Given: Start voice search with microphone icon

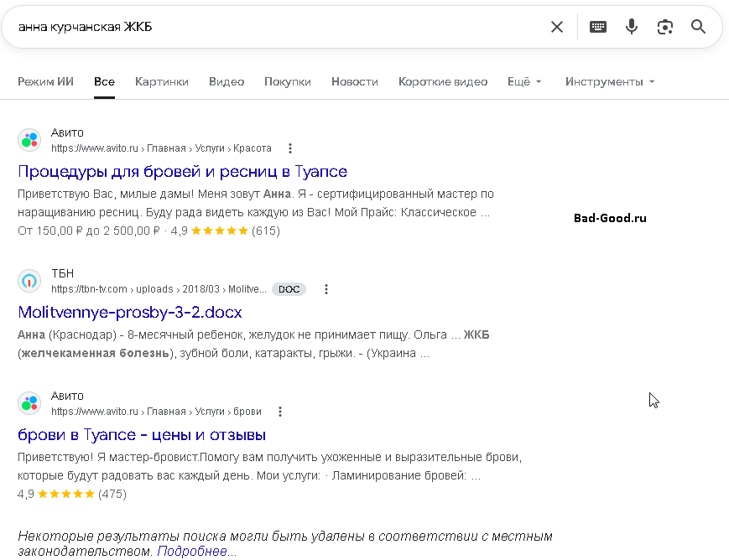Looking at the screenshot, I should click(632, 27).
